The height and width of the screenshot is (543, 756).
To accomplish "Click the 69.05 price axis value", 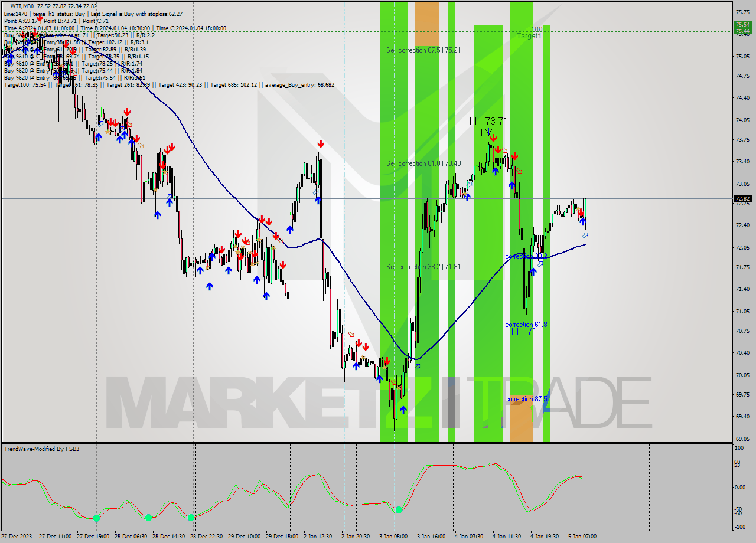I will [x=742, y=439].
